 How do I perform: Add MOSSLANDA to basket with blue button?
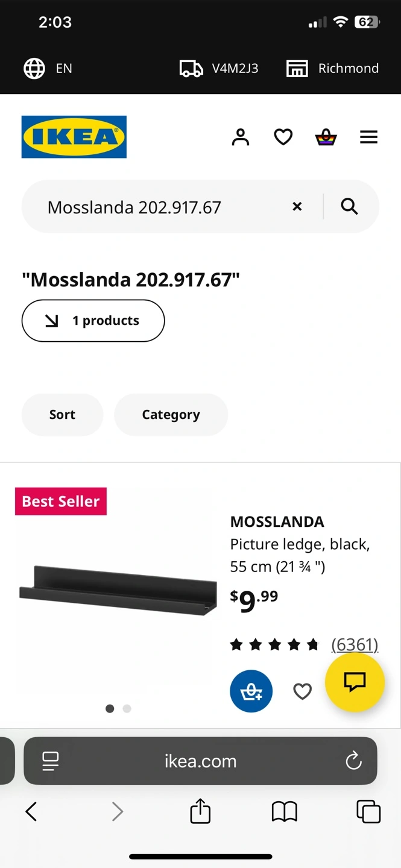click(251, 691)
